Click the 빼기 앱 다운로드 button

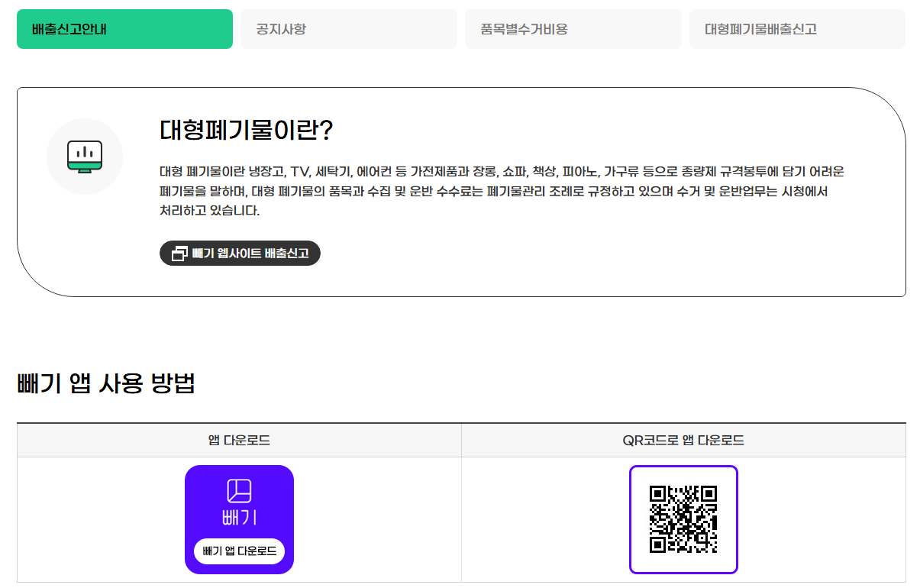point(239,551)
